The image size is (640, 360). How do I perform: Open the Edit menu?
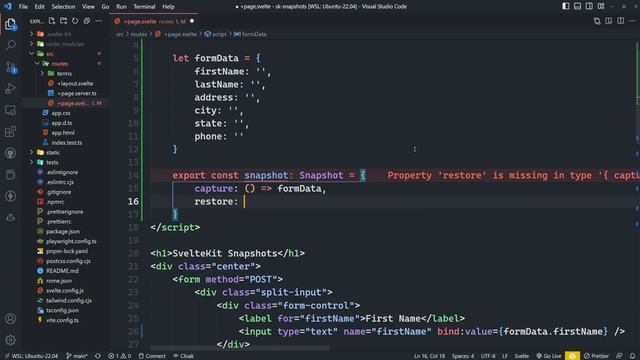click(x=40, y=7)
